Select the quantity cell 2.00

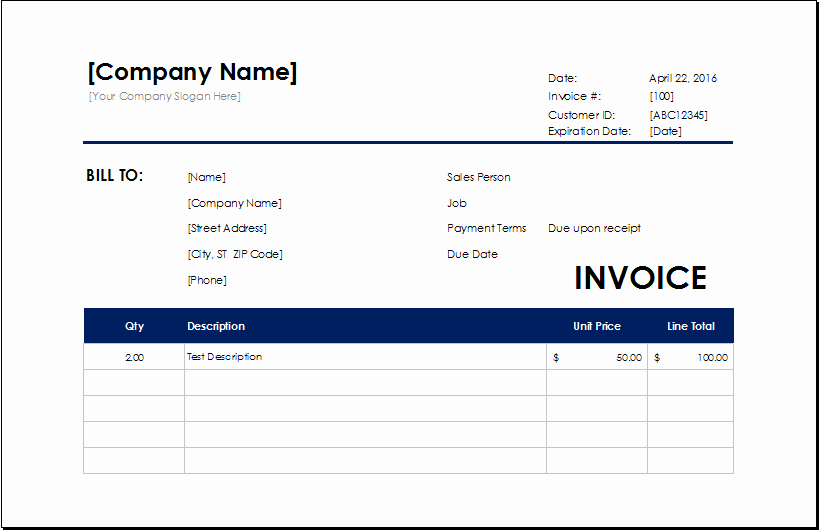(x=134, y=357)
